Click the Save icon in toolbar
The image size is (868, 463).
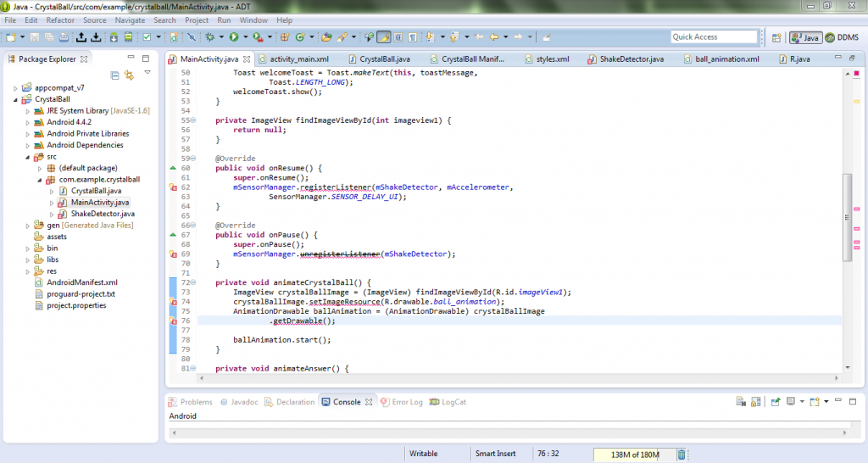click(35, 37)
